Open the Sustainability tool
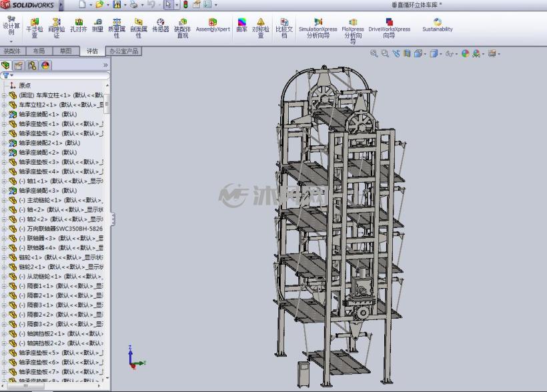Screen dimensions: 547x392 (438, 25)
